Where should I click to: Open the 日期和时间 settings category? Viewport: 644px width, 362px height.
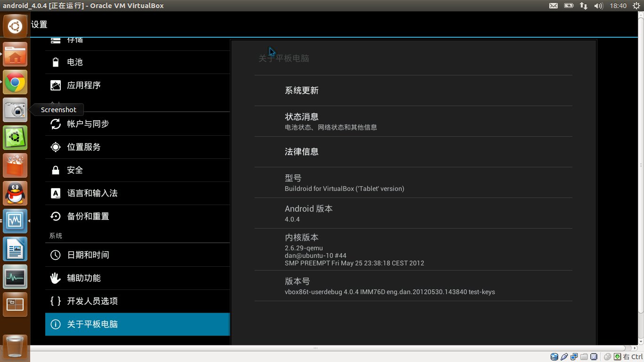[137, 255]
